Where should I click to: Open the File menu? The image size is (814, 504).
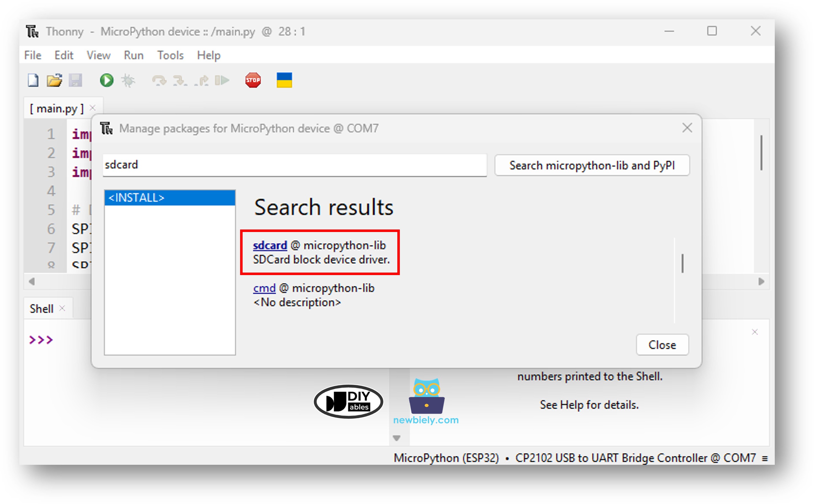(33, 55)
